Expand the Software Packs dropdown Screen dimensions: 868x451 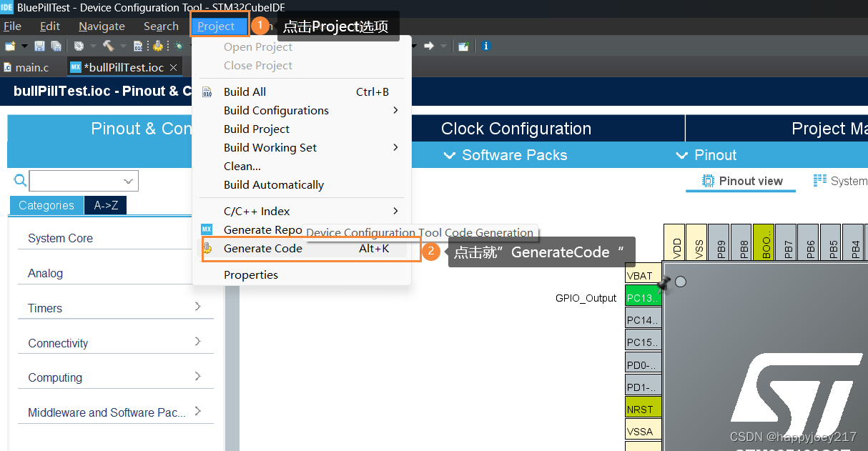[505, 155]
